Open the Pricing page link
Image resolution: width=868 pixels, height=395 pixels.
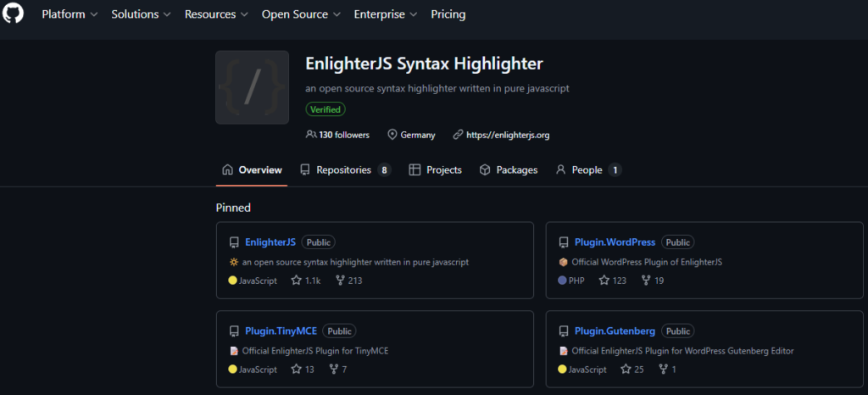(448, 14)
